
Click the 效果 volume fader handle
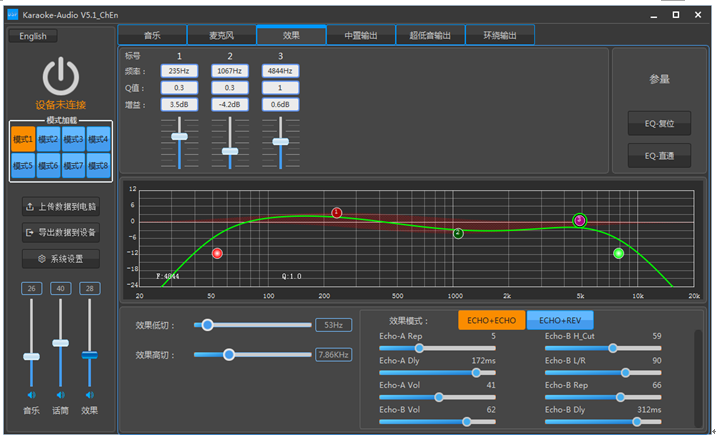click(x=90, y=355)
